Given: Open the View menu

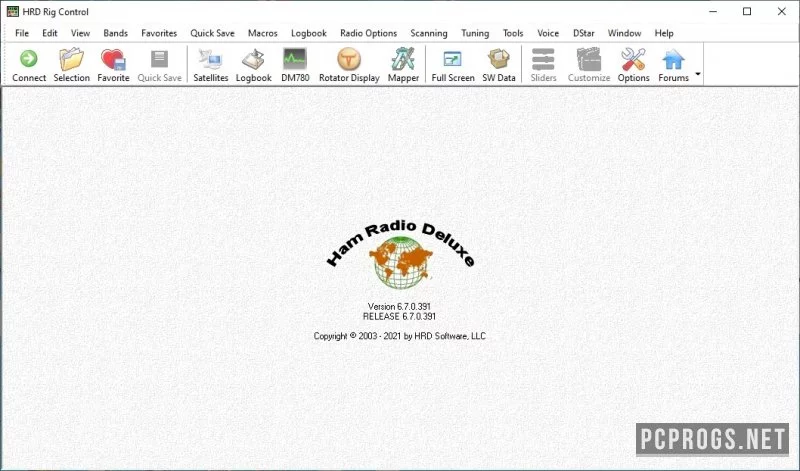Looking at the screenshot, I should click(80, 33).
